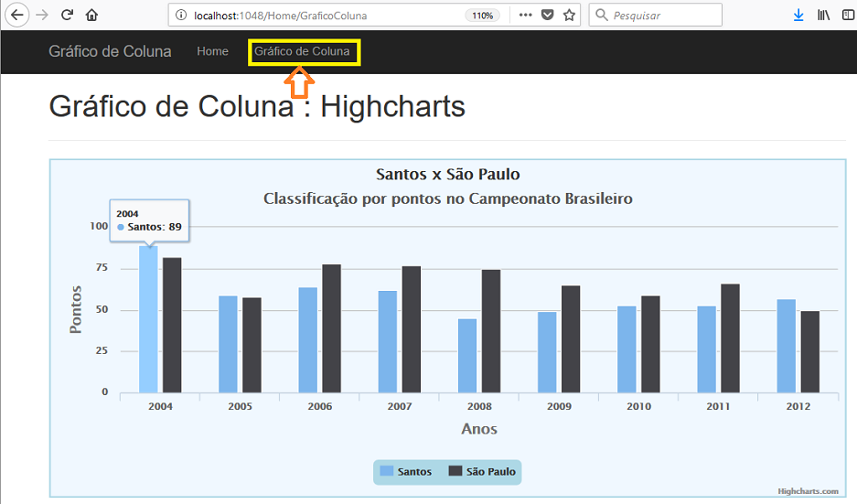Reload the page with the refresh icon
The width and height of the screenshot is (857, 504).
(x=68, y=15)
